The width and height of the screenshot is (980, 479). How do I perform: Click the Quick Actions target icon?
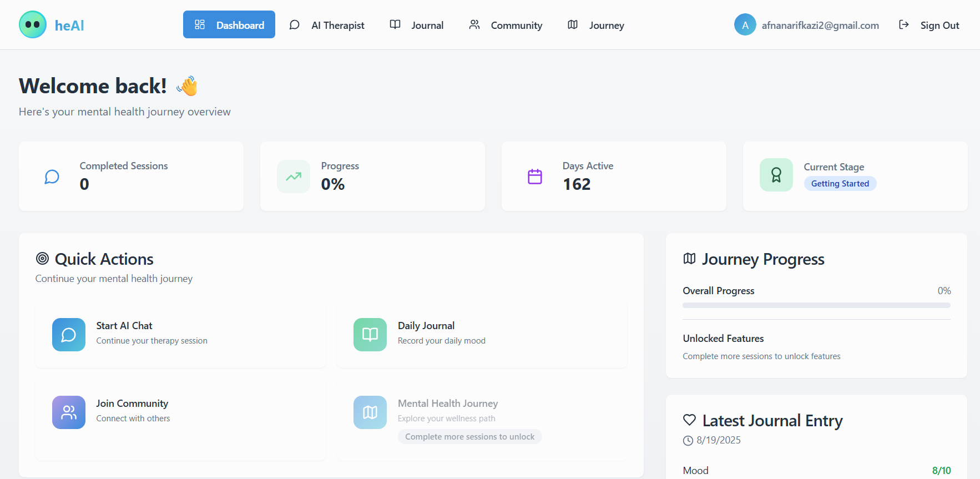coord(42,258)
